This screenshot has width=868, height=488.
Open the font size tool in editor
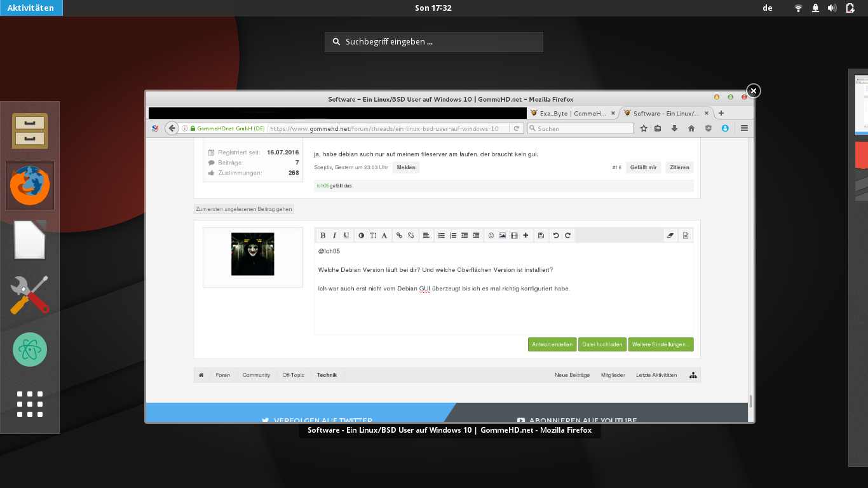[373, 236]
